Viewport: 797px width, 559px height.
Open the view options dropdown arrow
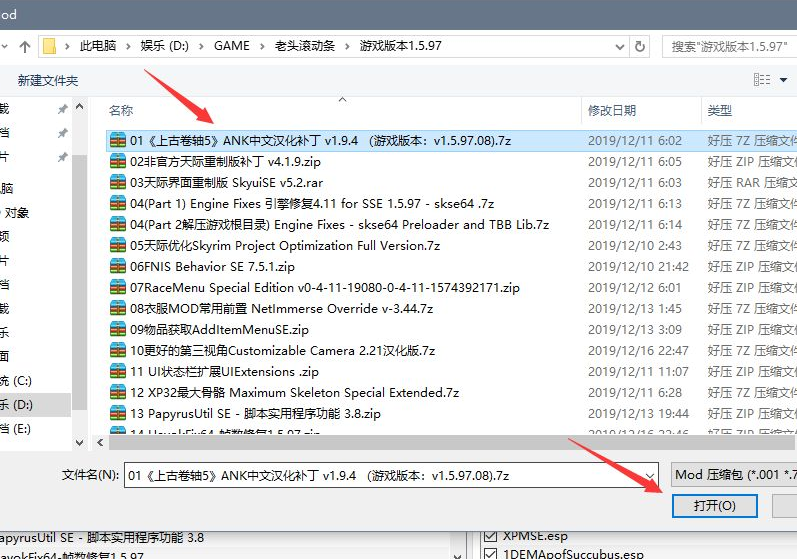[x=783, y=80]
